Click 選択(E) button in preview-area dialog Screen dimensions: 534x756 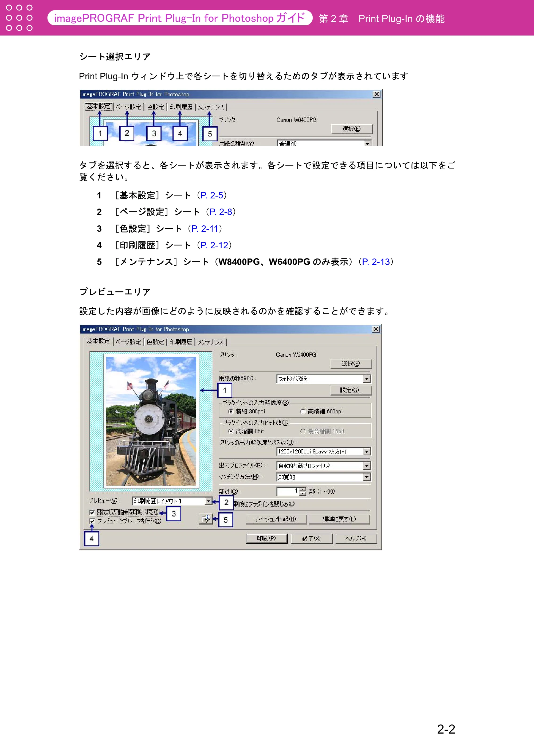click(x=351, y=363)
